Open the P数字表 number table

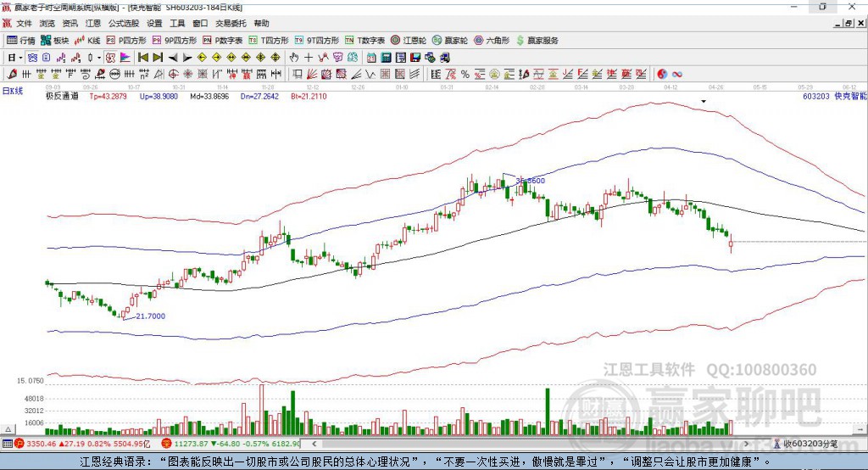223,41
